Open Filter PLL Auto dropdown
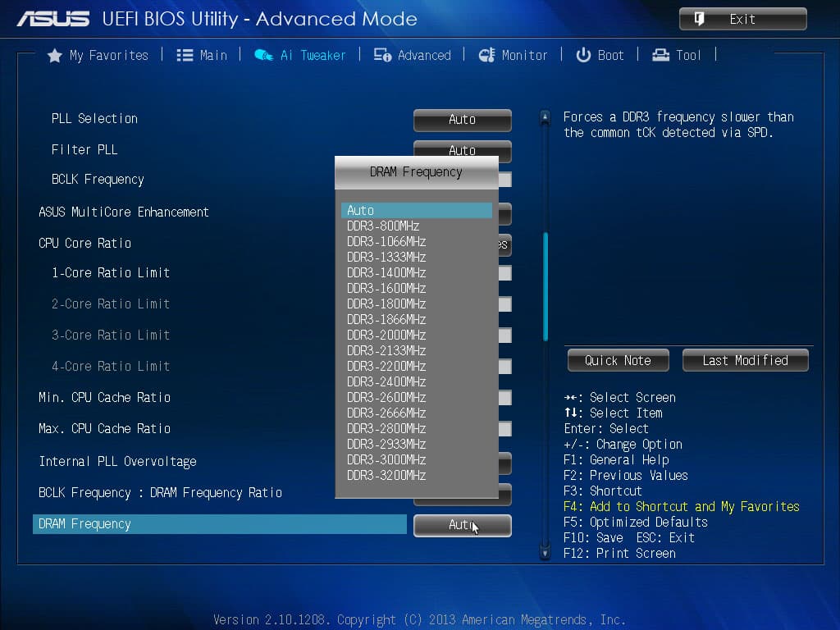The height and width of the screenshot is (630, 840). pos(463,148)
